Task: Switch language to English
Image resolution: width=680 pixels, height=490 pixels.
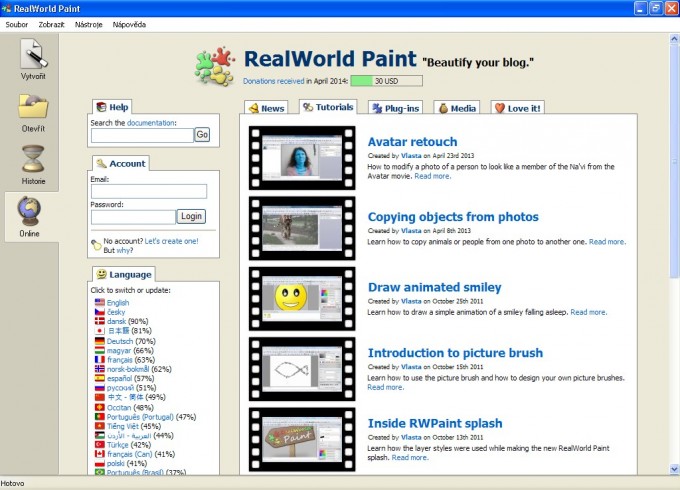Action: [118, 303]
